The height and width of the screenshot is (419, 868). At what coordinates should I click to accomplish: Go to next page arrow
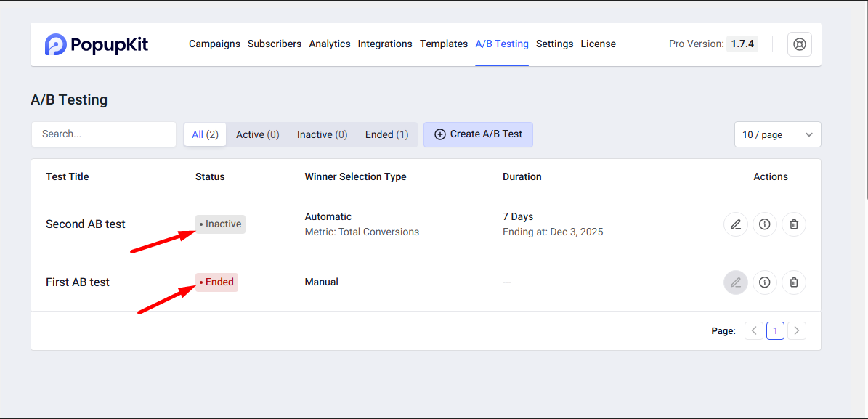click(x=797, y=331)
